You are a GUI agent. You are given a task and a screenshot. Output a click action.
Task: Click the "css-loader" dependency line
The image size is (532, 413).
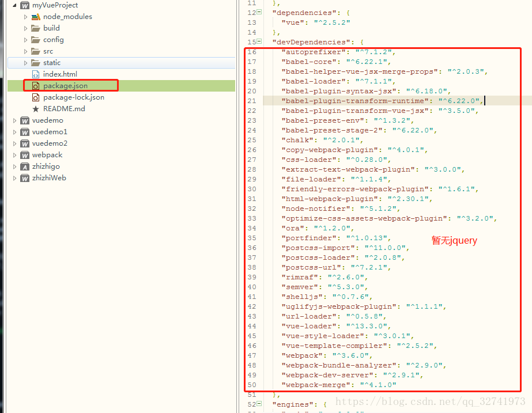point(336,160)
